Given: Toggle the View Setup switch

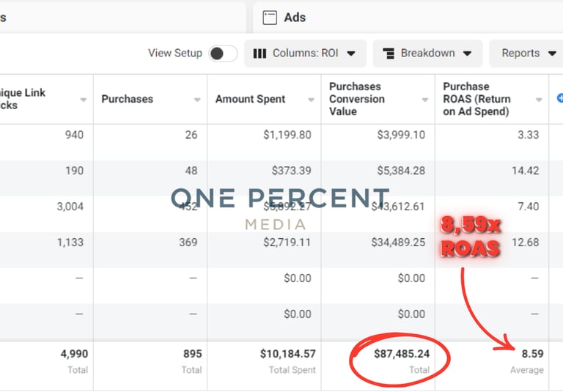Looking at the screenshot, I should coord(223,53).
